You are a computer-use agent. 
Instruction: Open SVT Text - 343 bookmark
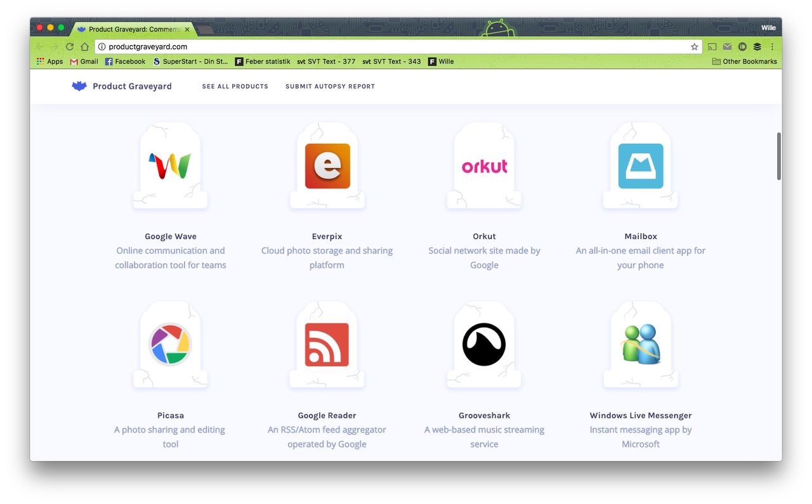pos(391,61)
